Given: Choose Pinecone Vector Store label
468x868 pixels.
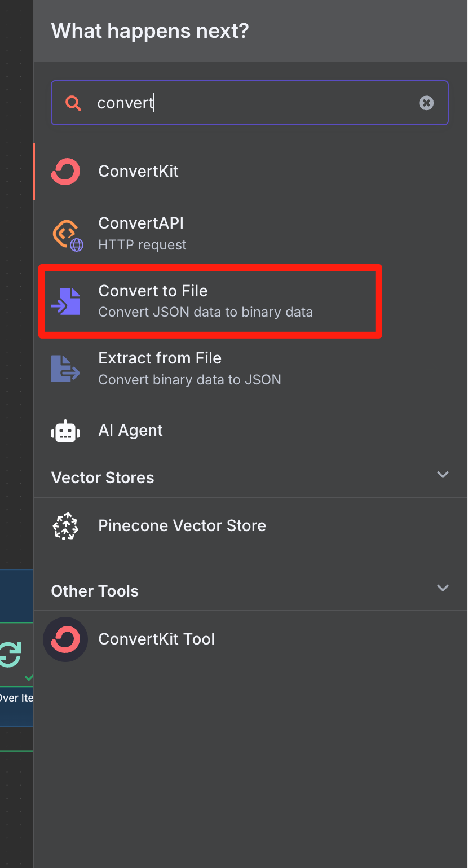Looking at the screenshot, I should tap(182, 525).
